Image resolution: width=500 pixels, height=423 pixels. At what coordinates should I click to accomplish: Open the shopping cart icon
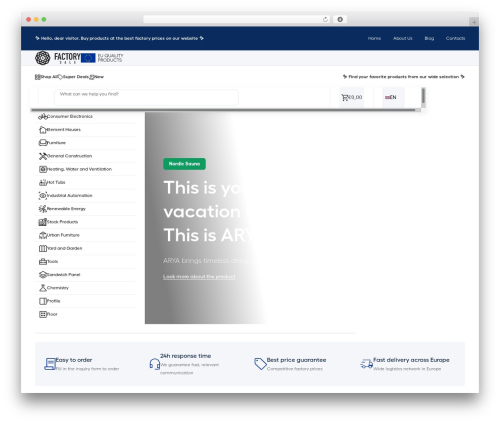pyautogui.click(x=344, y=98)
